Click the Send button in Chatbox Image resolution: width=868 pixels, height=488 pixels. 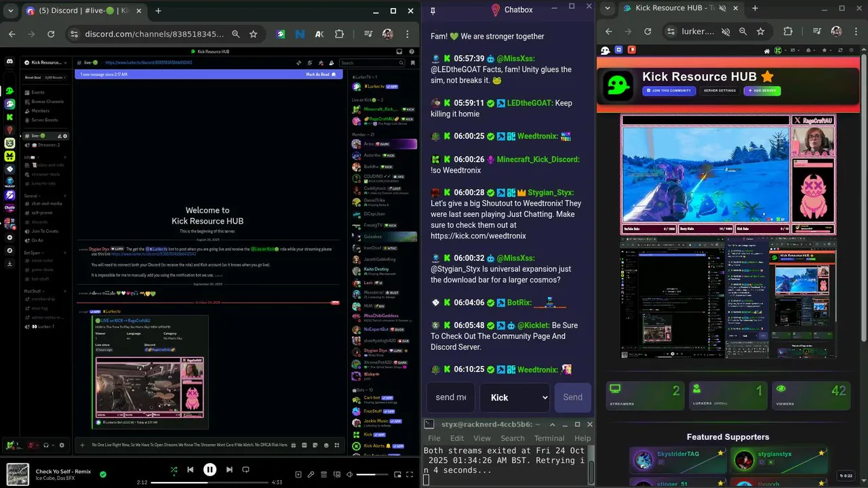[x=572, y=397]
